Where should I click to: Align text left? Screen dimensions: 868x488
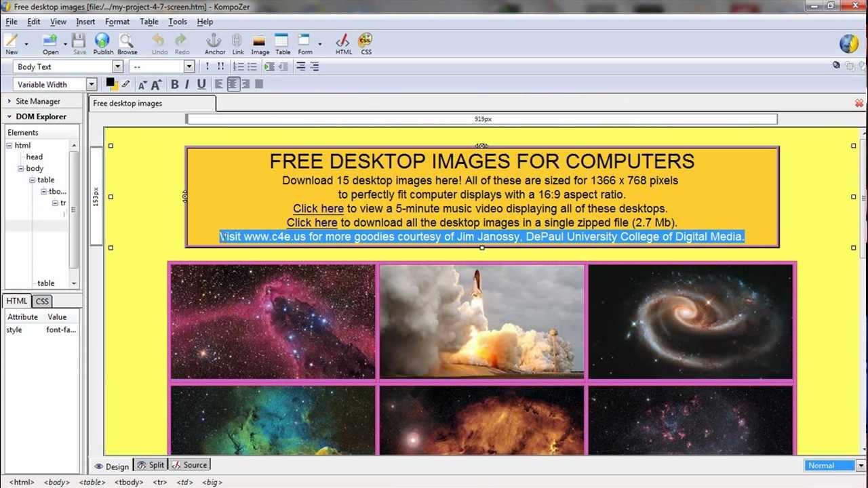(x=219, y=84)
